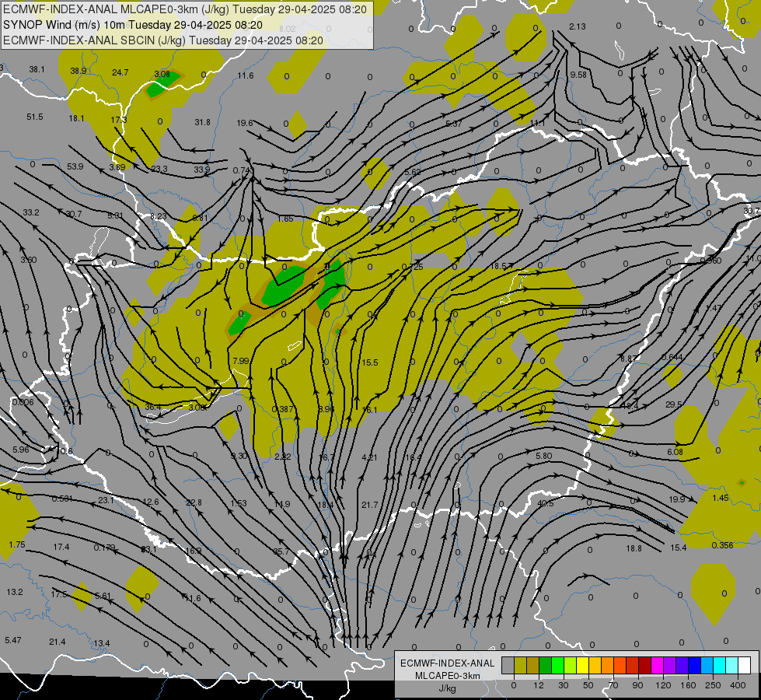Click the legend scale value '120'
The image size is (761, 700).
tap(663, 685)
